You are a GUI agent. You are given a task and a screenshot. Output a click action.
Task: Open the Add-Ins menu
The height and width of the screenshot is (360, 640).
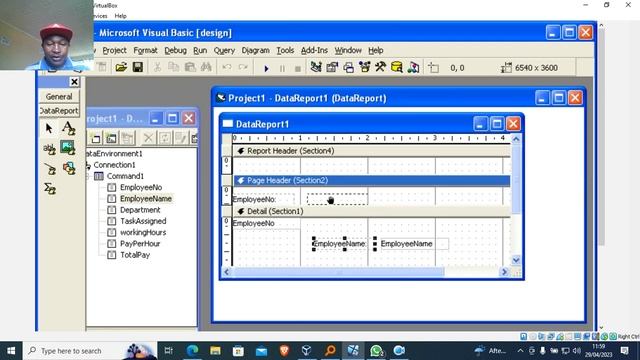coord(314,50)
